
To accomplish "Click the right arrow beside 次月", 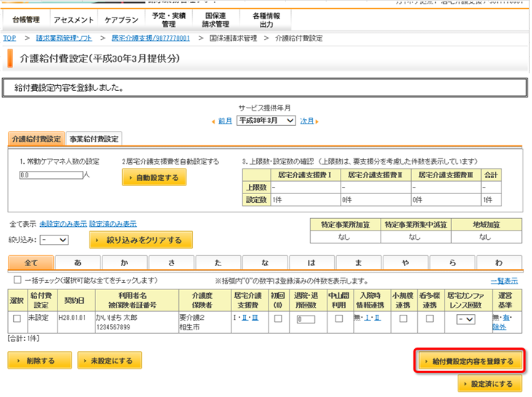I will [317, 121].
